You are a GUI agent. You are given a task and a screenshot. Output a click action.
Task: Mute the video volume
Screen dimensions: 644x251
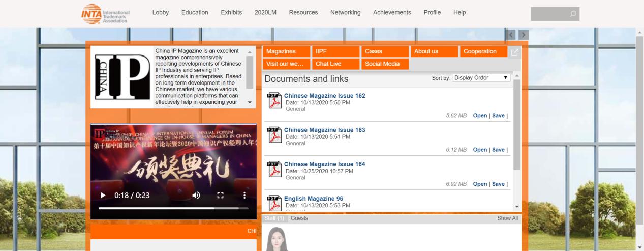(196, 195)
